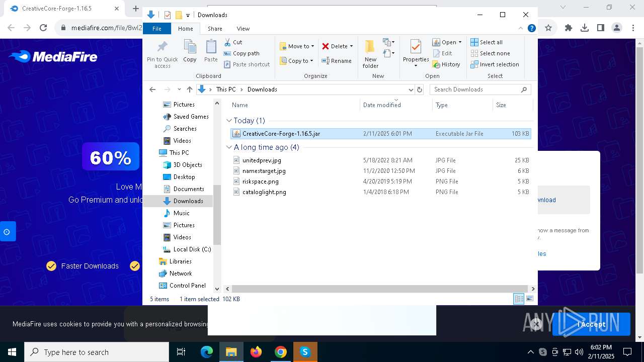The height and width of the screenshot is (362, 644).
Task: Select the cataloglight.png file
Action: [x=381, y=192]
